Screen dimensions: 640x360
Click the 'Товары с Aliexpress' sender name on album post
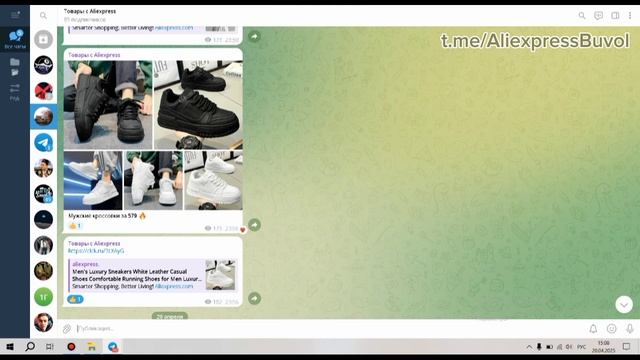click(94, 55)
